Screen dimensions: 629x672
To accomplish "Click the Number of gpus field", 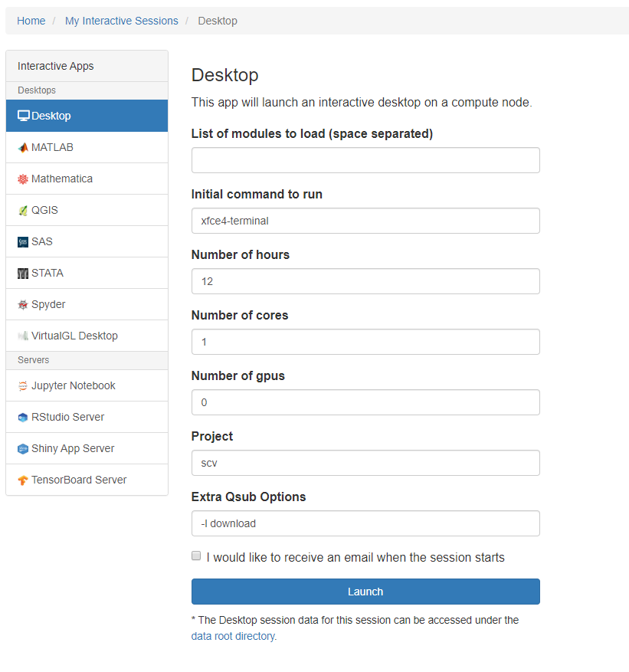I will tap(365, 402).
